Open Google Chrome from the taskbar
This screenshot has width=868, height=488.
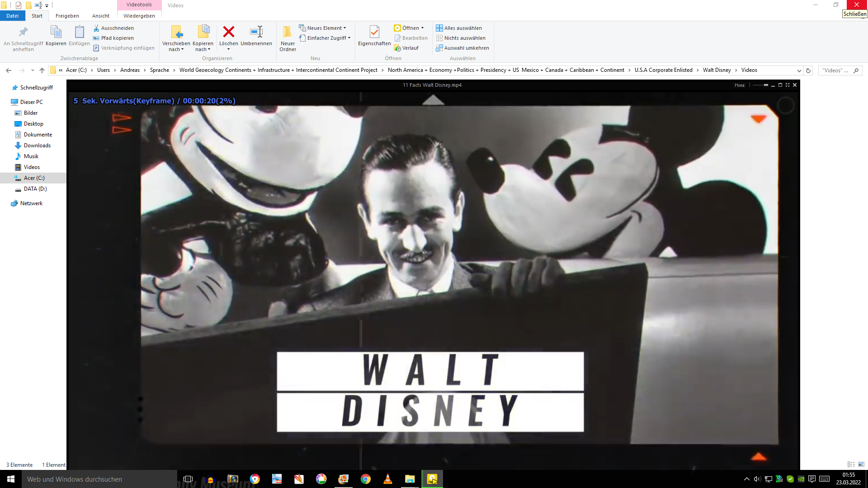(366, 479)
